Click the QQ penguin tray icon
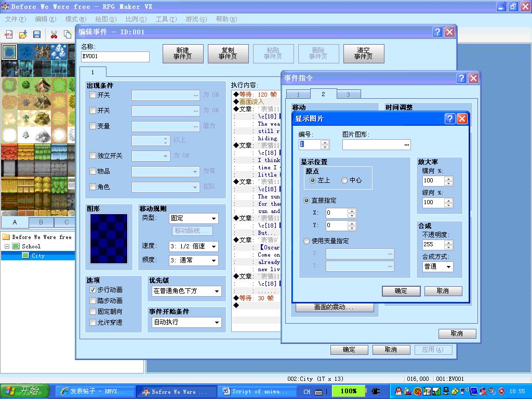532x399 pixels. click(x=399, y=391)
